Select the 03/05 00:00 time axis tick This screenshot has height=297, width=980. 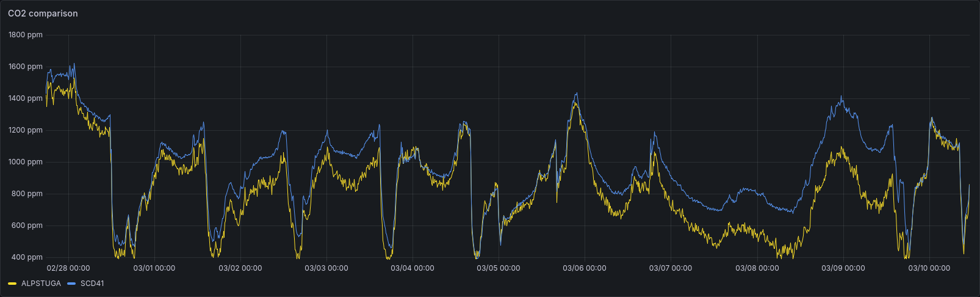499,268
